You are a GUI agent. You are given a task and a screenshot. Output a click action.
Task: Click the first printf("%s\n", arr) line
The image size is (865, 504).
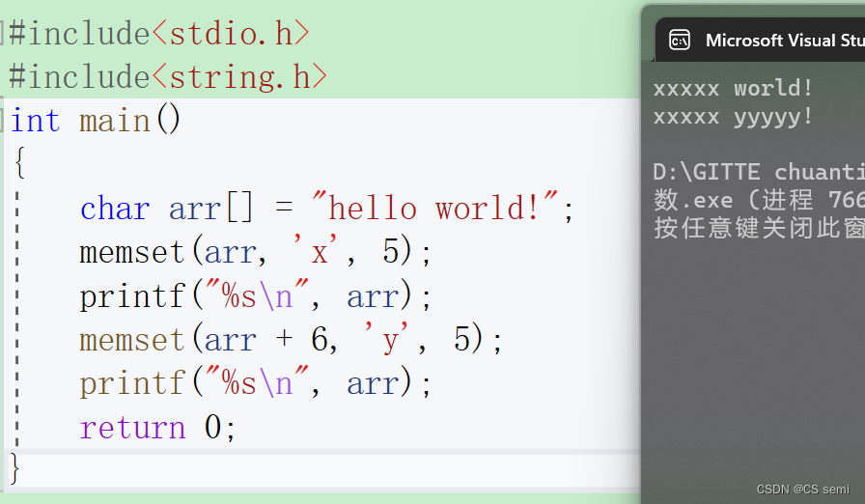click(x=255, y=295)
